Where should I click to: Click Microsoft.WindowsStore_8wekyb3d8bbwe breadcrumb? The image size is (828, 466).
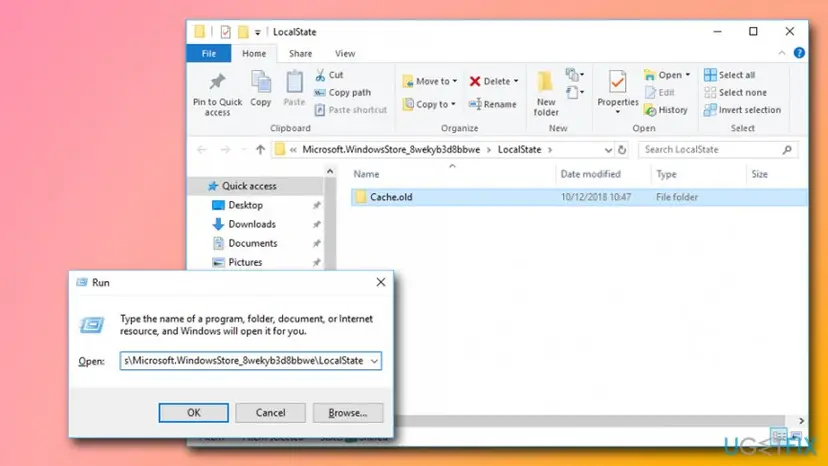(x=391, y=150)
